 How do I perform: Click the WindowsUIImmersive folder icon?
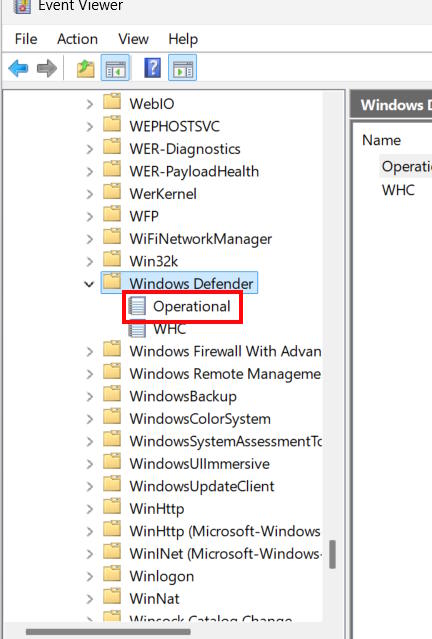[x=112, y=462]
